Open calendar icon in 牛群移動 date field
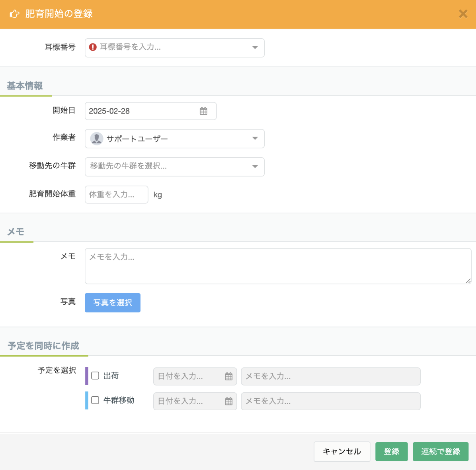The width and height of the screenshot is (476, 470). coord(228,401)
